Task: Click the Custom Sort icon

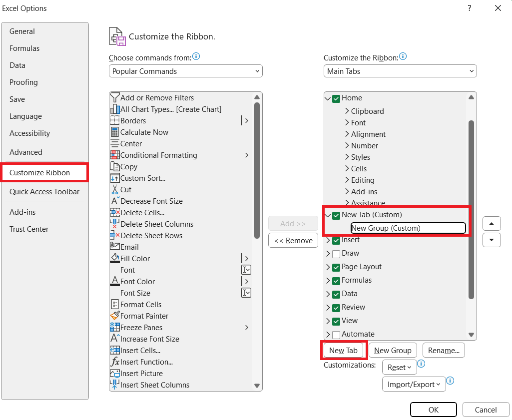Action: tap(114, 178)
